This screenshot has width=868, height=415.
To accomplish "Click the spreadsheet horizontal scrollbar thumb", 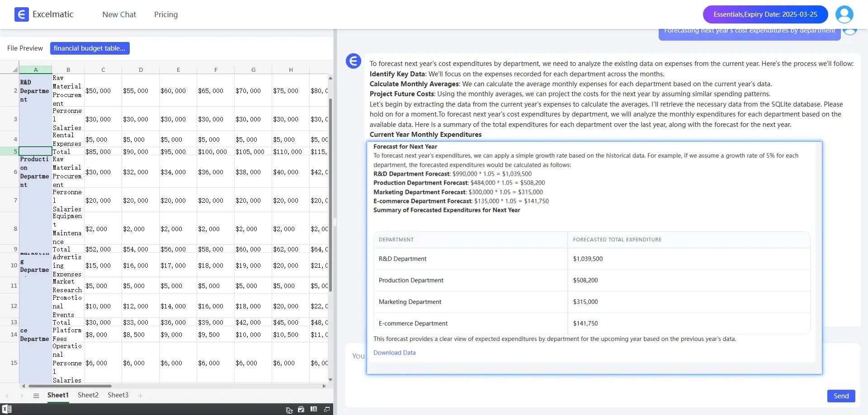I will [x=70, y=386].
